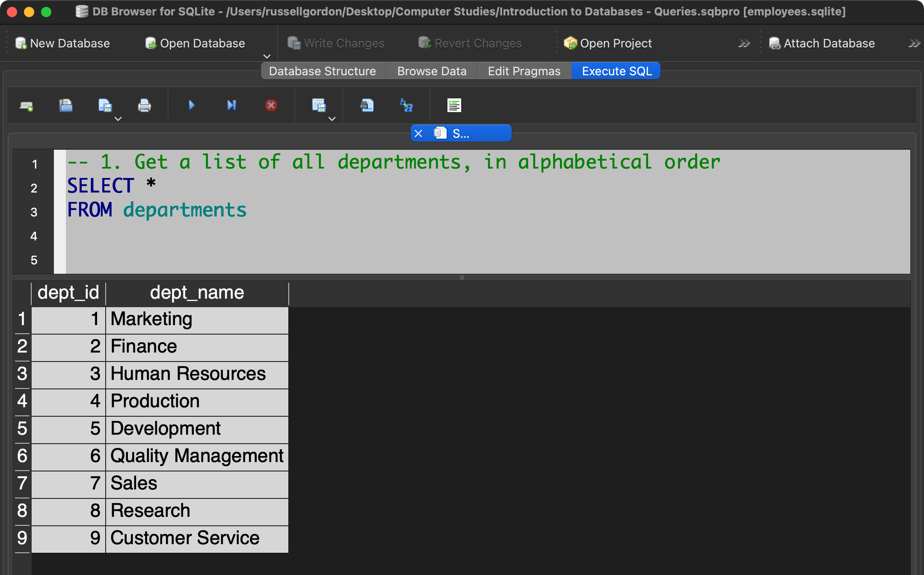The width and height of the screenshot is (924, 575).
Task: Execute the current line icon
Action: [x=231, y=105]
